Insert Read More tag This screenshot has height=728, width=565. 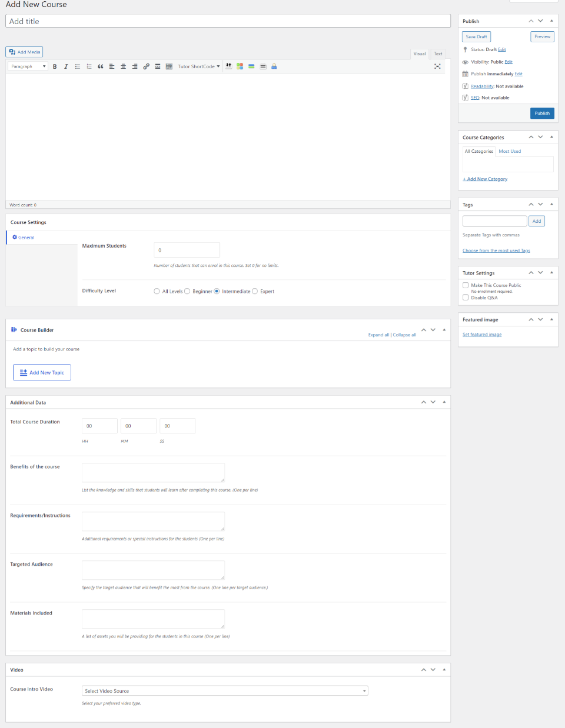(158, 66)
